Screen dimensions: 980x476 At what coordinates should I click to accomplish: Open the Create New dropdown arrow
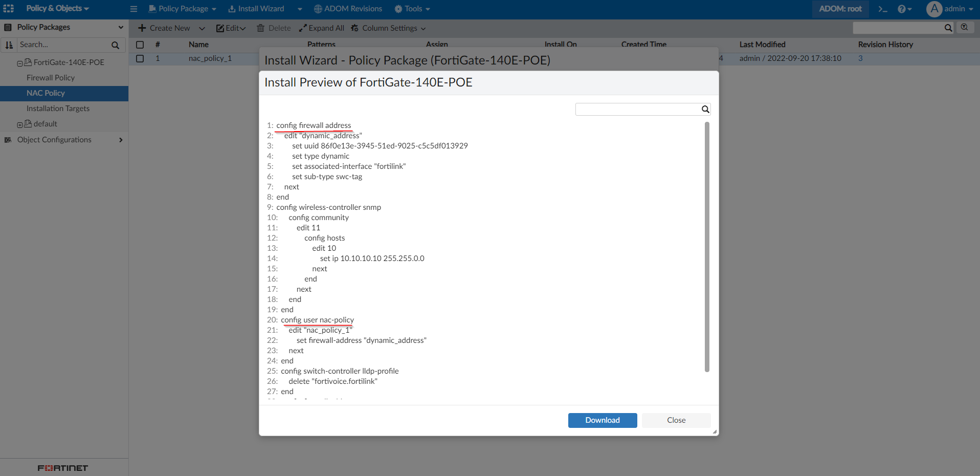(x=202, y=28)
